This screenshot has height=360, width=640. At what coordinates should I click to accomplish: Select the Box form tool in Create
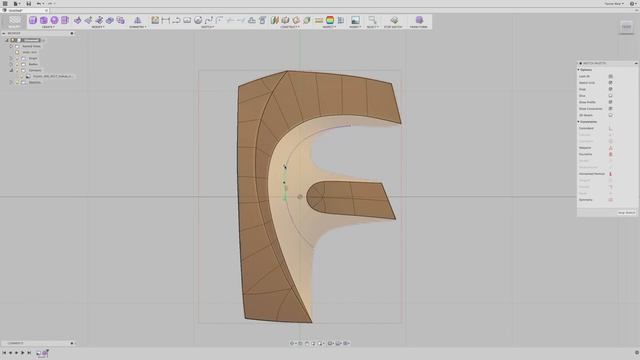(x=33, y=20)
